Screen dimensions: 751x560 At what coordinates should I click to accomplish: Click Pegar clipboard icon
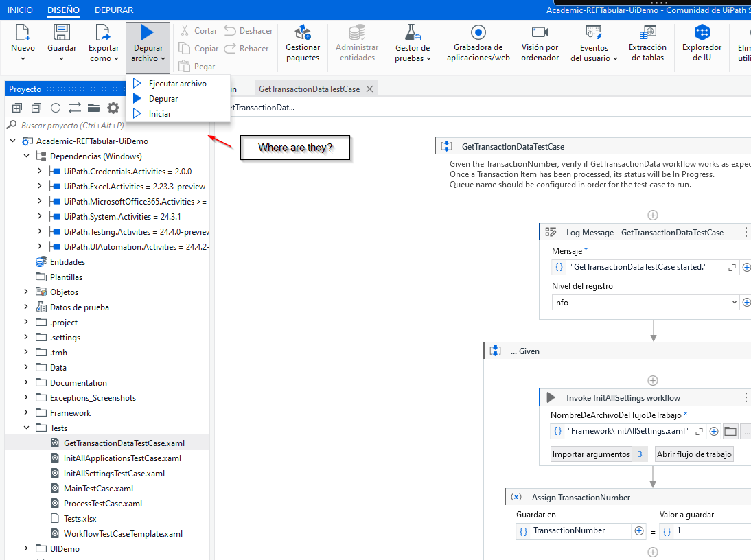point(185,66)
